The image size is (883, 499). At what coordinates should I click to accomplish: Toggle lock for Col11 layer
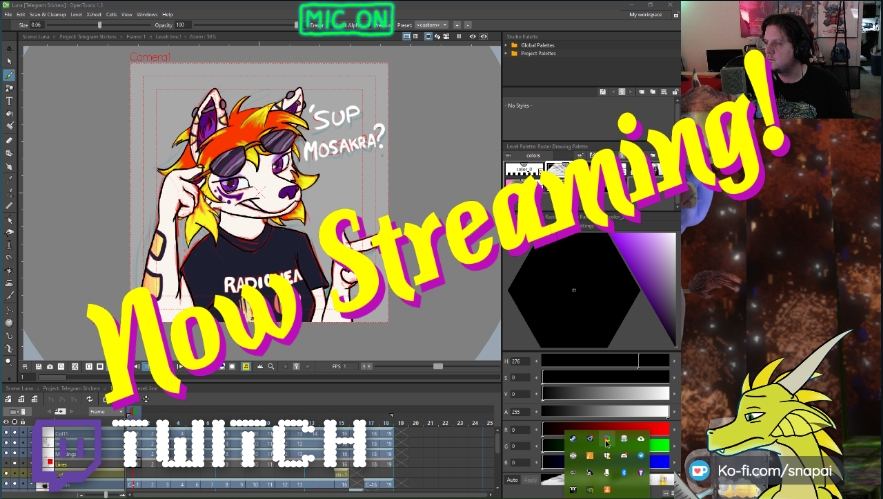click(23, 434)
